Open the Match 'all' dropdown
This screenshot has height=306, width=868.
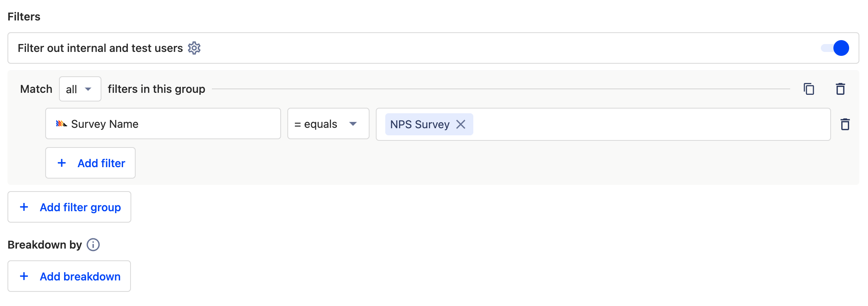(80, 89)
